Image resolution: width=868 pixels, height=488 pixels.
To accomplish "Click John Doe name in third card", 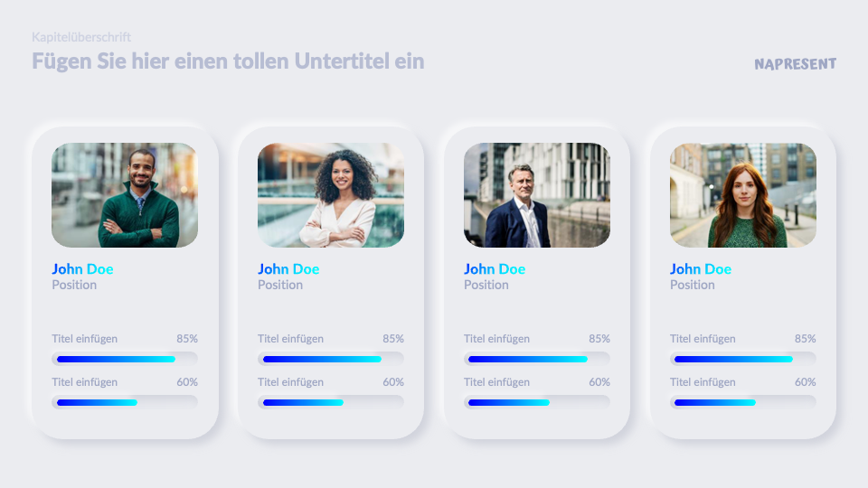I will [x=495, y=269].
